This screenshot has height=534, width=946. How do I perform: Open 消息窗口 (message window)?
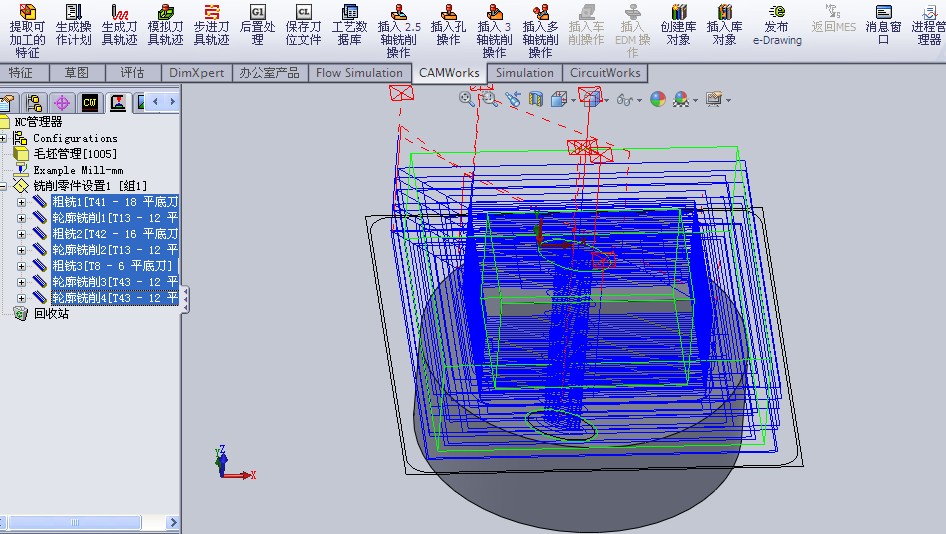pyautogui.click(x=883, y=25)
